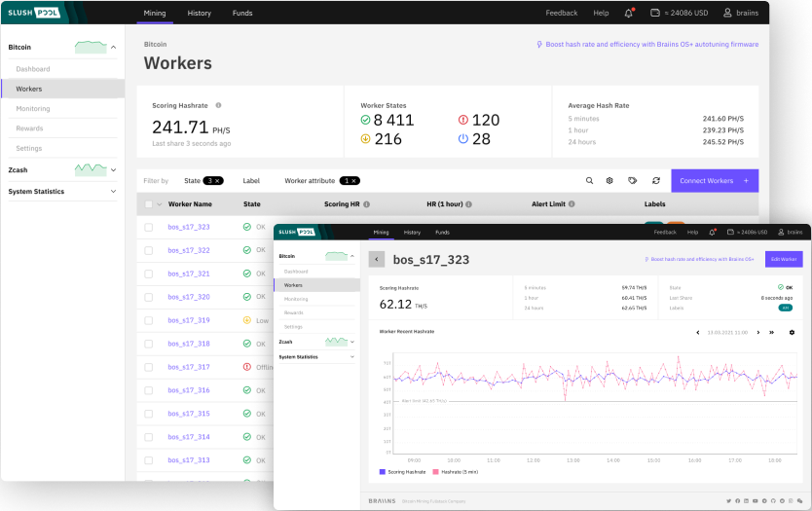Expand the System Statistics section
The image size is (812, 511).
coord(113,192)
